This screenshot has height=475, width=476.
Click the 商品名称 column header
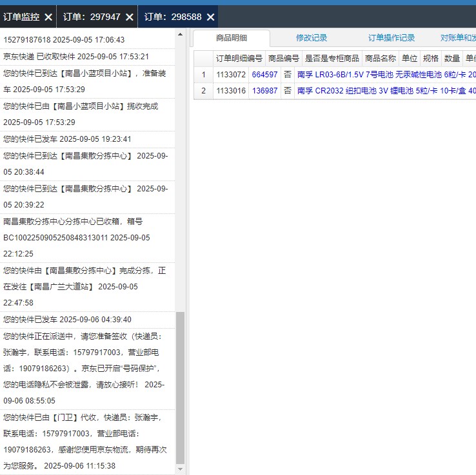pyautogui.click(x=380, y=58)
